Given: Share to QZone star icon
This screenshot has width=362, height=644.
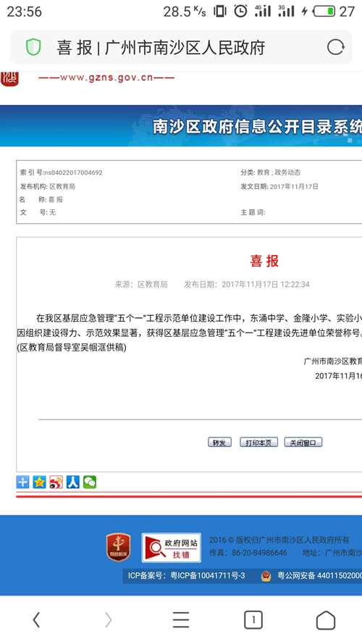Looking at the screenshot, I should coord(39,482).
